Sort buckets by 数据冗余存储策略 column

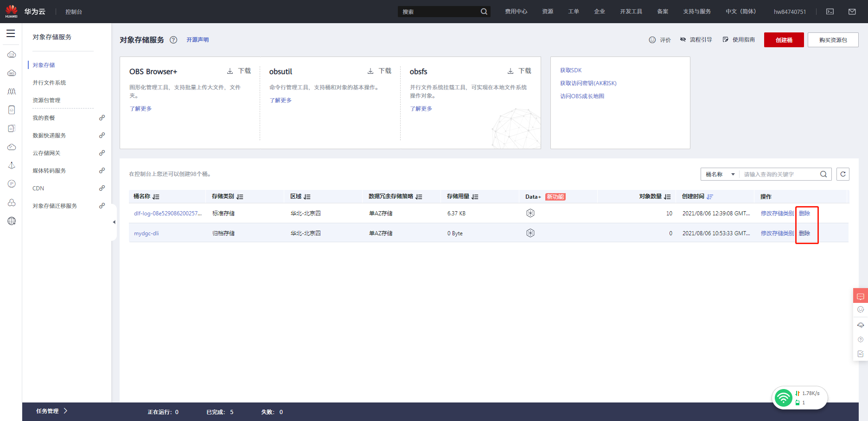point(419,197)
